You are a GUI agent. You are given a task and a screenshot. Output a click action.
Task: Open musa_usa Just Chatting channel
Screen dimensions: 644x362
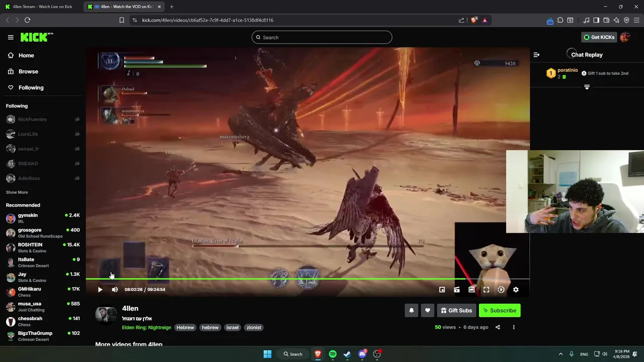click(43, 307)
